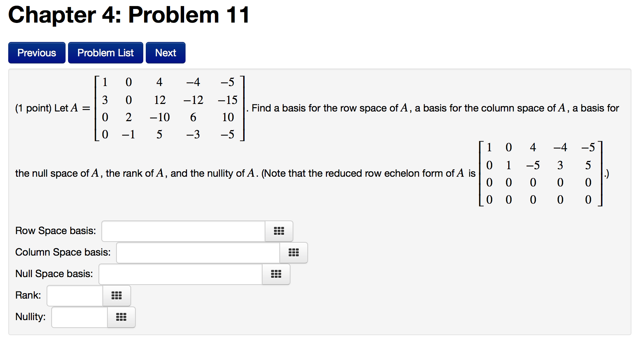Image resolution: width=644 pixels, height=347 pixels.
Task: Open matrix entry grid for Null Space basis
Action: click(276, 274)
